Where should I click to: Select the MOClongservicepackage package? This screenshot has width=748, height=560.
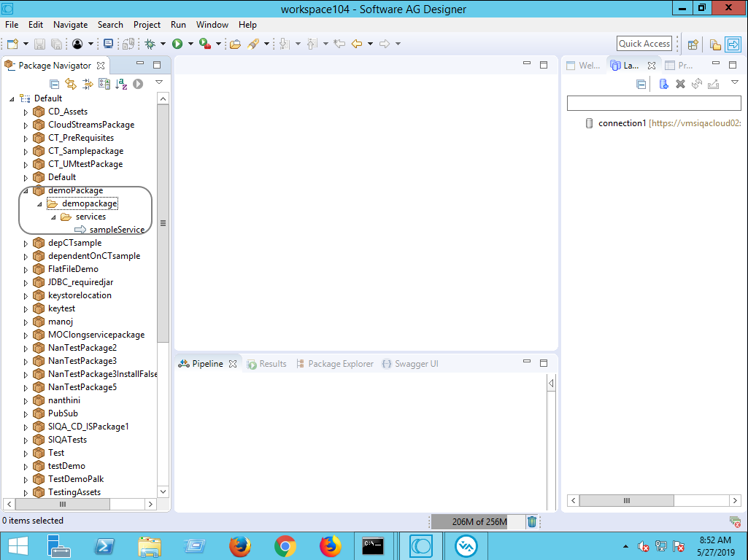point(96,335)
